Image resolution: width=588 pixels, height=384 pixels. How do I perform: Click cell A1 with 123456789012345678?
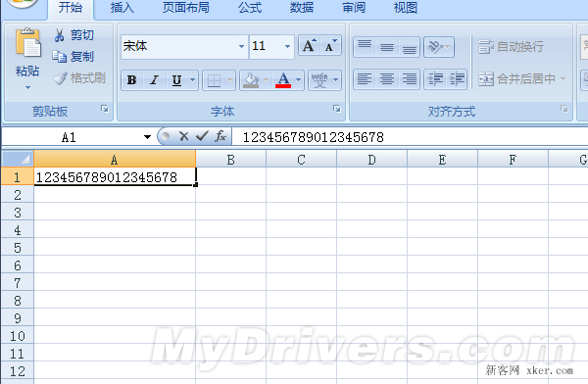point(115,176)
